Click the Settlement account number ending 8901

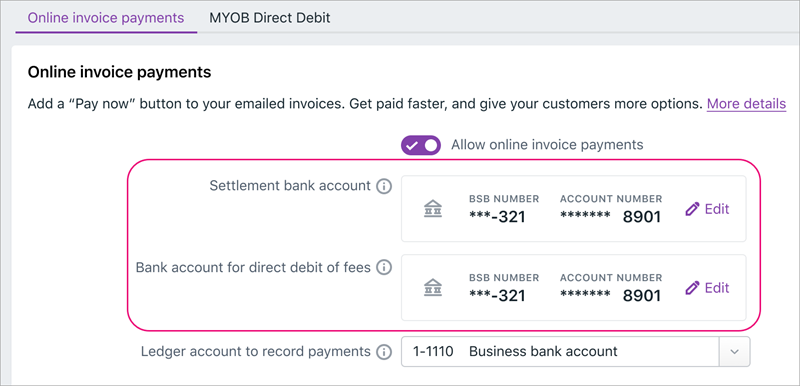pyautogui.click(x=610, y=217)
